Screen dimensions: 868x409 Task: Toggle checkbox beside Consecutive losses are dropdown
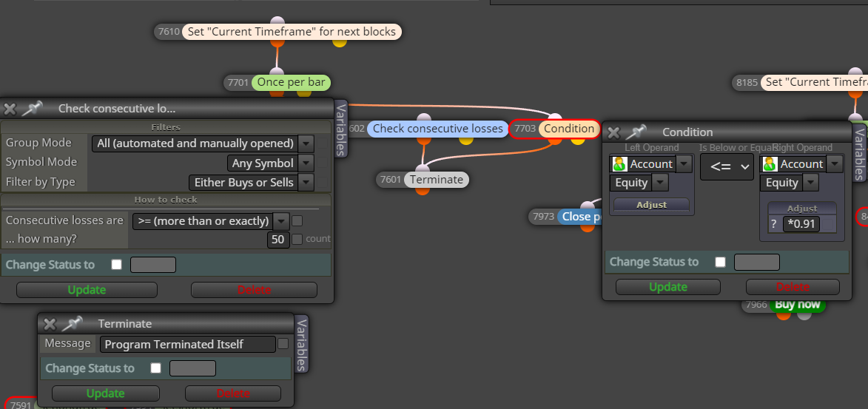(297, 221)
